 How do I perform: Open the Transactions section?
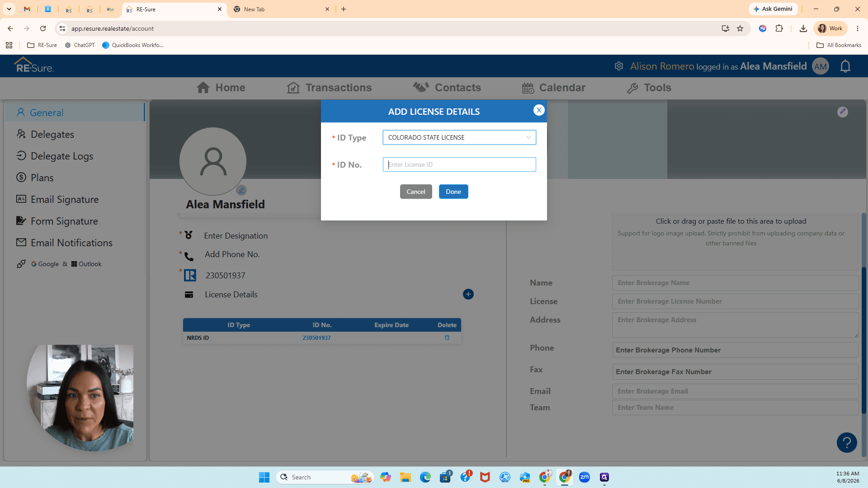[x=329, y=88]
